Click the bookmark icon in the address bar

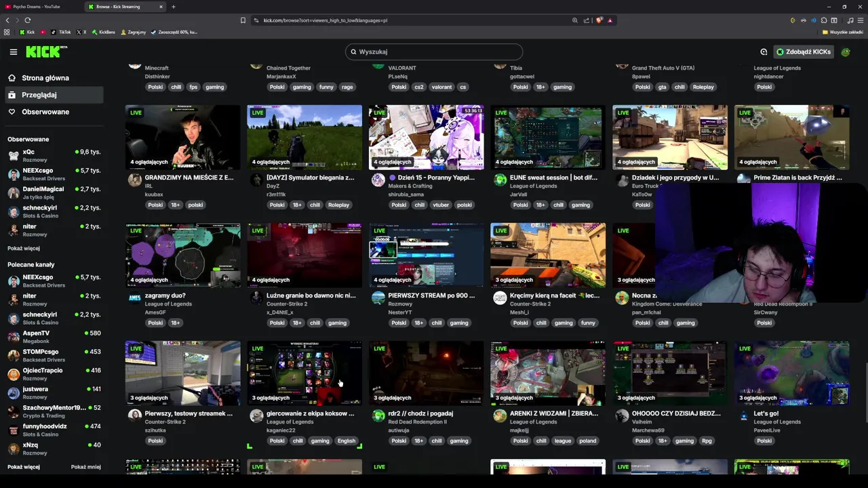[x=243, y=20]
